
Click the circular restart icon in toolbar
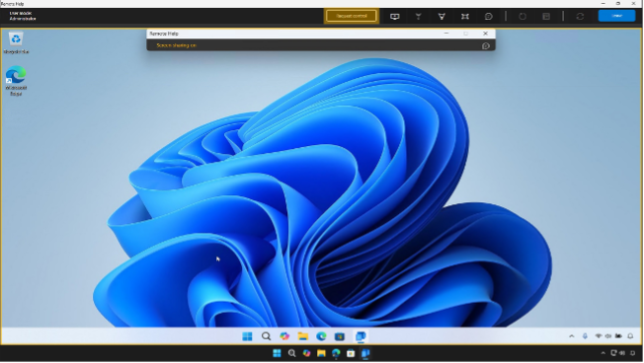point(523,17)
